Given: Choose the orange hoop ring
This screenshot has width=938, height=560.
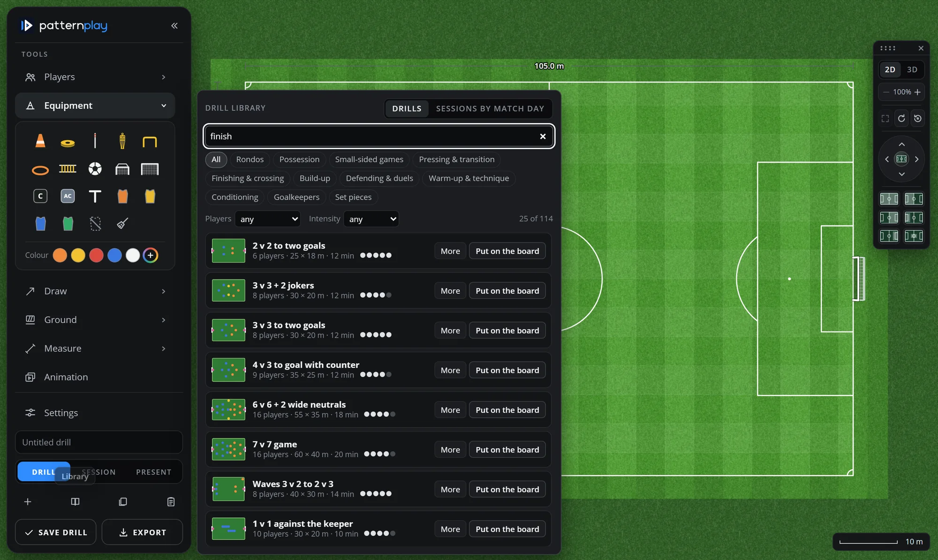Looking at the screenshot, I should [x=40, y=170].
